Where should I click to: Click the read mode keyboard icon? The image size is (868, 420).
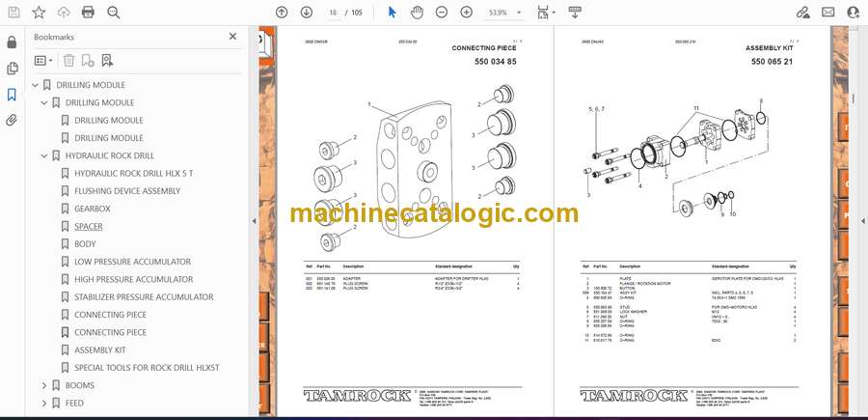click(575, 13)
